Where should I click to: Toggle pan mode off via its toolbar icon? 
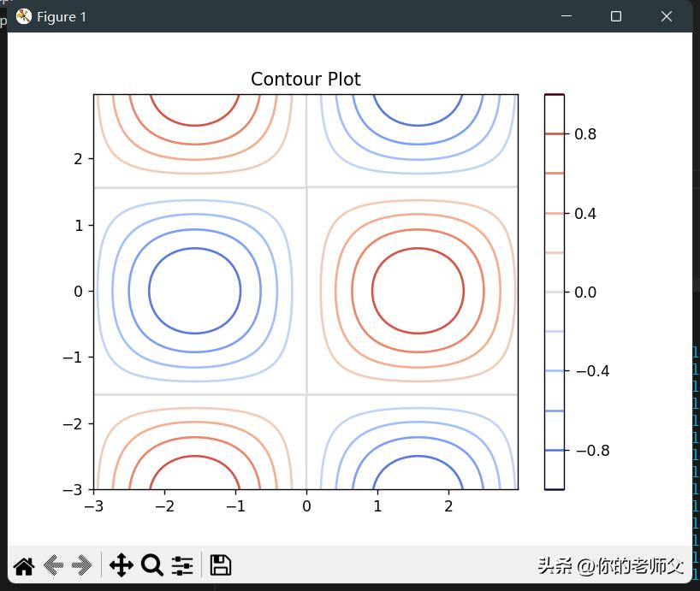click(122, 564)
